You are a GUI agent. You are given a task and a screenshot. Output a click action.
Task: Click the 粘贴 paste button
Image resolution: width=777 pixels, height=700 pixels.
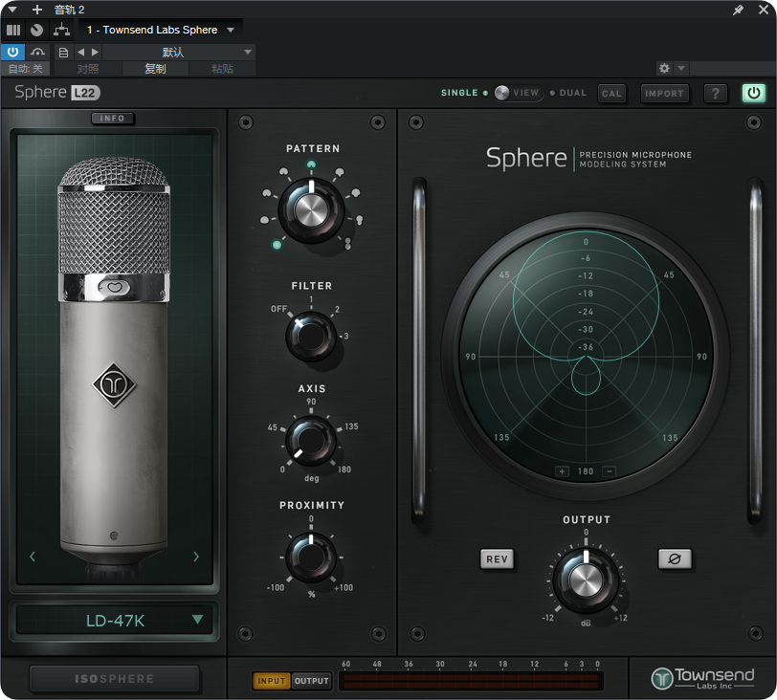pos(222,69)
